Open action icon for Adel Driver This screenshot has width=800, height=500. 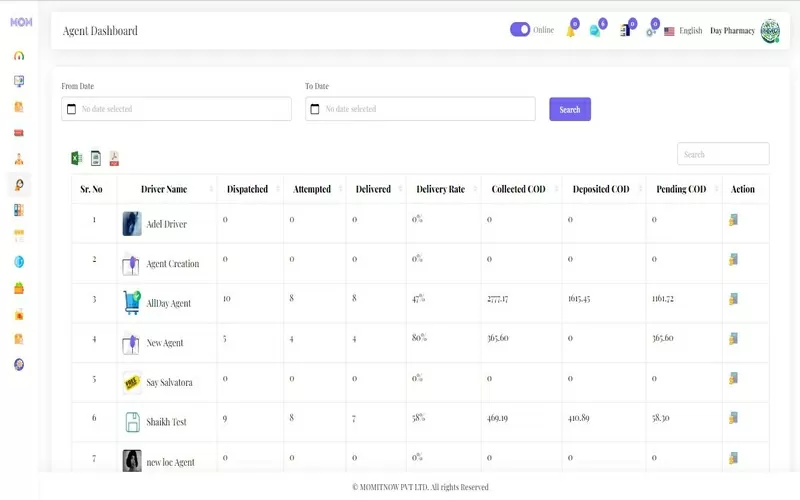point(733,220)
